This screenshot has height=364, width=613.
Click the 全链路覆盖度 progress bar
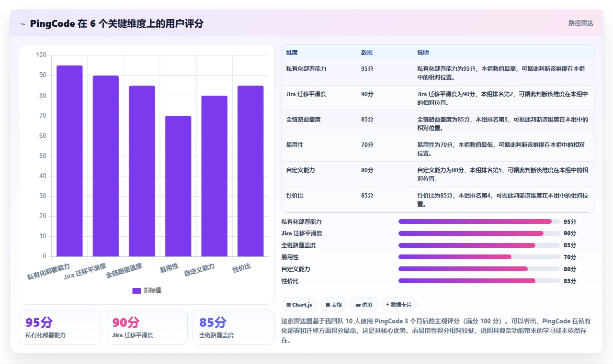tap(479, 245)
